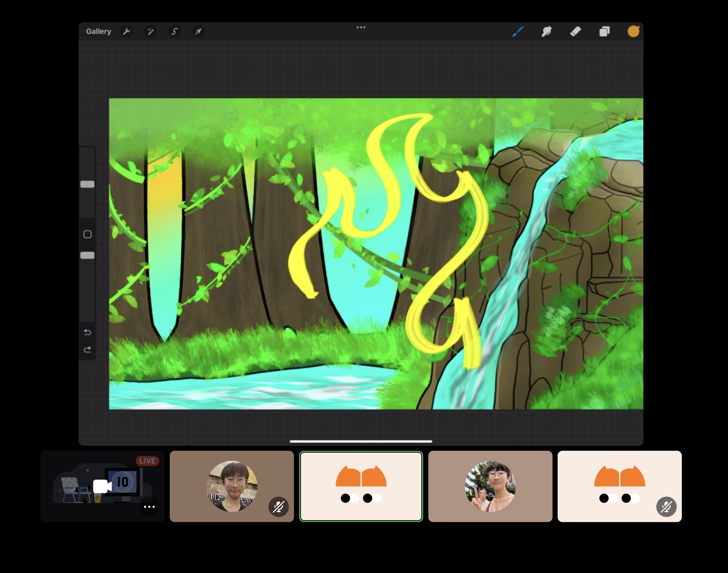Screen dimensions: 728x573
Task: Select the Transform arrow tool
Action: [x=198, y=32]
